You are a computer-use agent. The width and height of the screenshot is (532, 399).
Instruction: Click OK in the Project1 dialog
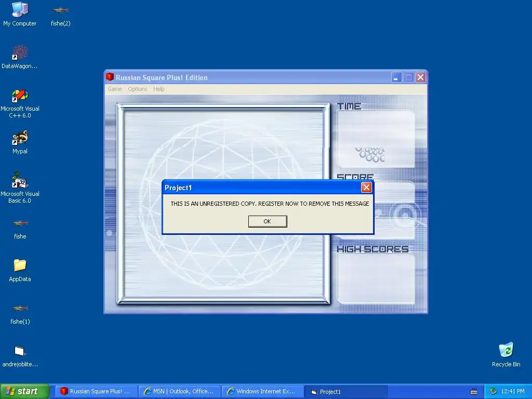pos(268,221)
